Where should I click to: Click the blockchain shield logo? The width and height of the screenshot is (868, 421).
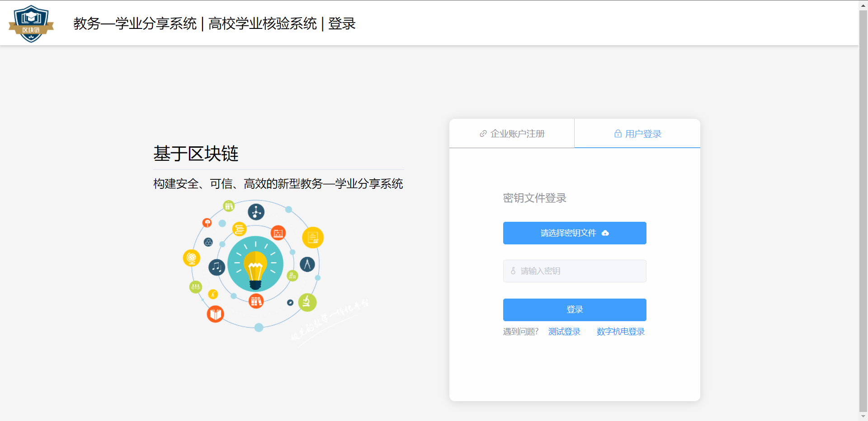click(x=31, y=23)
